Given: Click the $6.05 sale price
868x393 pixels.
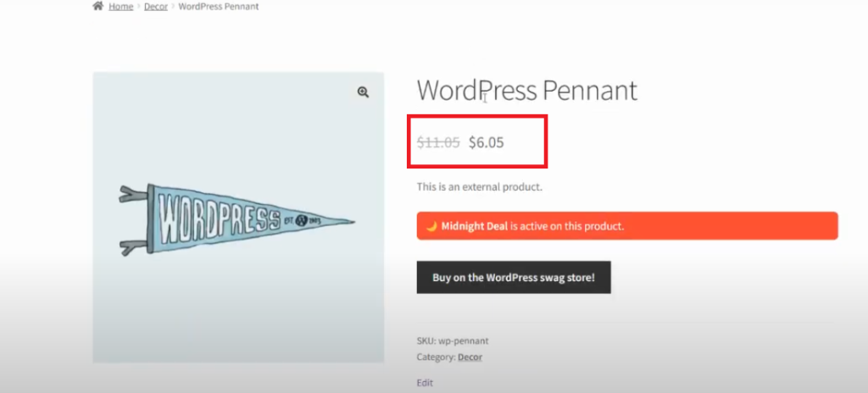Looking at the screenshot, I should 486,142.
